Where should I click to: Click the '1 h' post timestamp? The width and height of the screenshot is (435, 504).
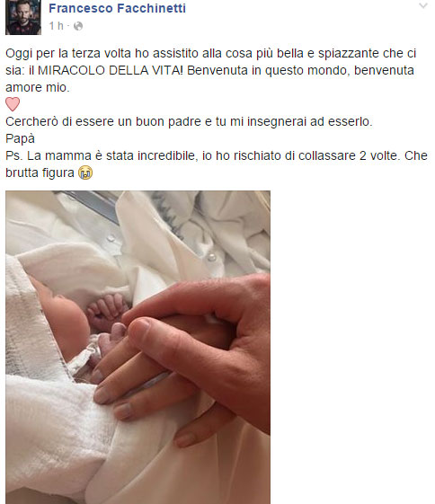[56, 26]
